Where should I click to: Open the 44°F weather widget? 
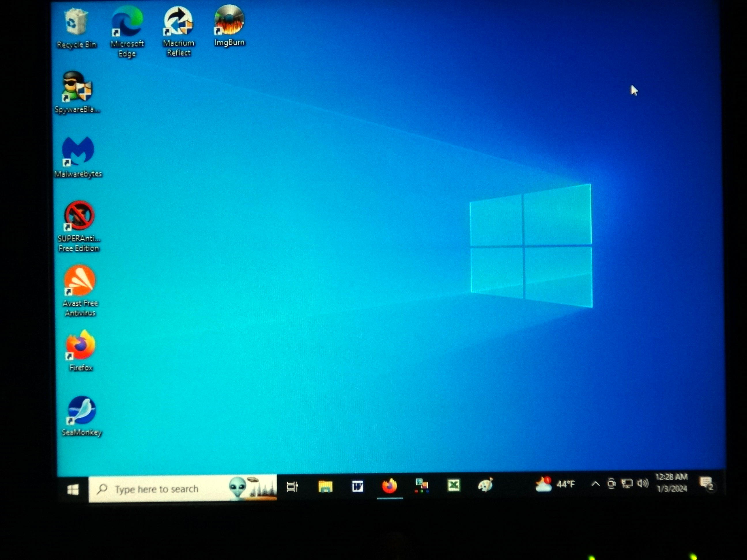tap(555, 484)
